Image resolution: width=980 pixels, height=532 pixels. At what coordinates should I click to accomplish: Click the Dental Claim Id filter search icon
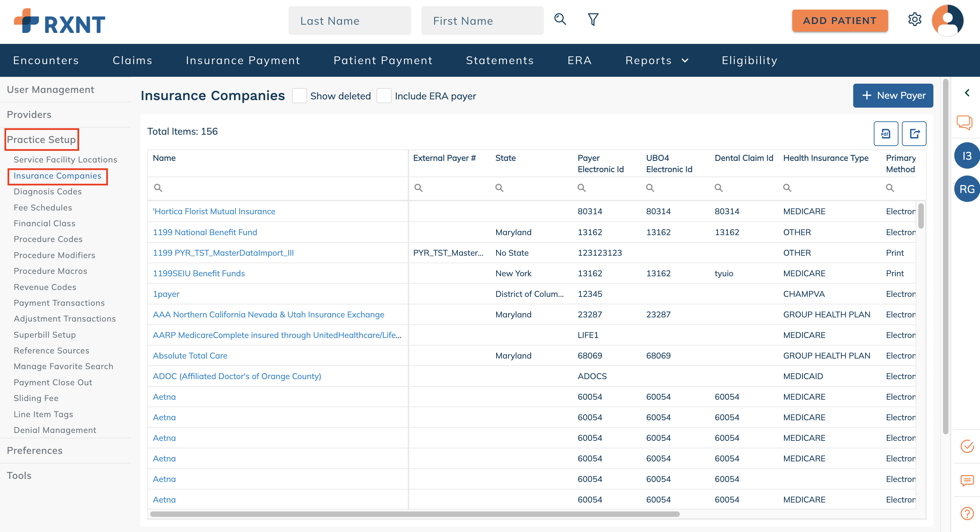coord(719,188)
